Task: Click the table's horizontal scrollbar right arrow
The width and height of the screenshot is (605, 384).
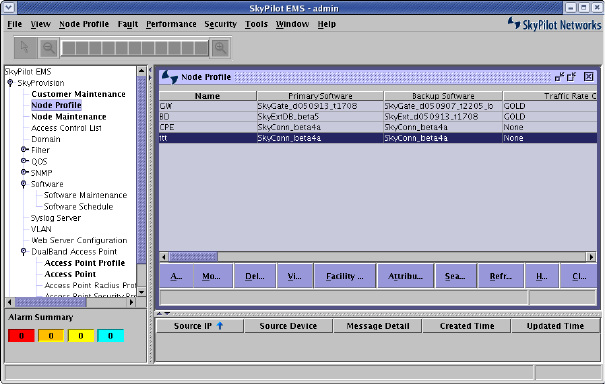Action: 591,257
